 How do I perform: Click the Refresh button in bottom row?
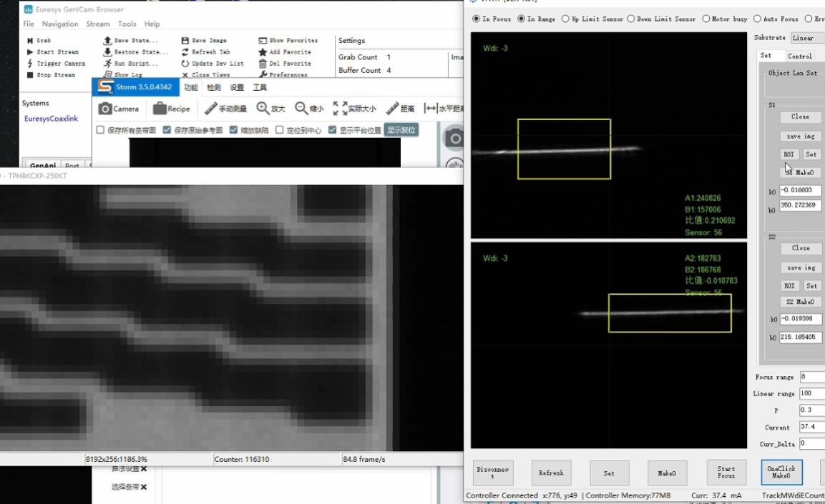[551, 473]
